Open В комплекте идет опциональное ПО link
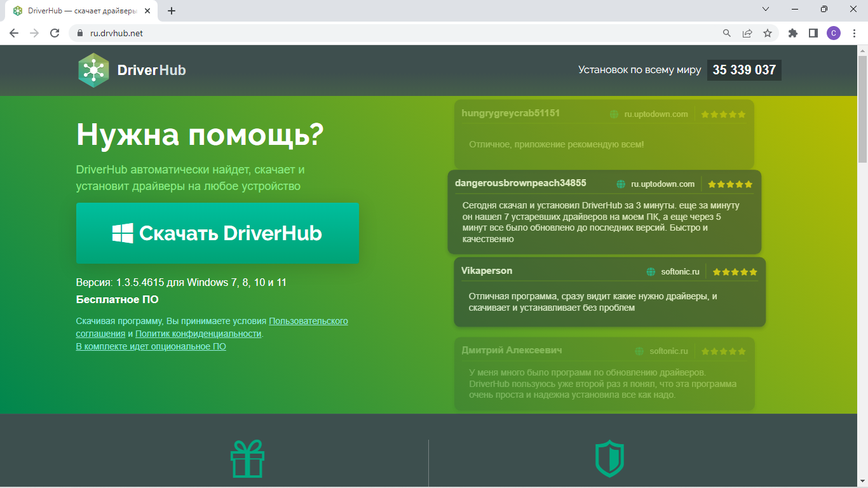The width and height of the screenshot is (868, 488). [x=151, y=346]
